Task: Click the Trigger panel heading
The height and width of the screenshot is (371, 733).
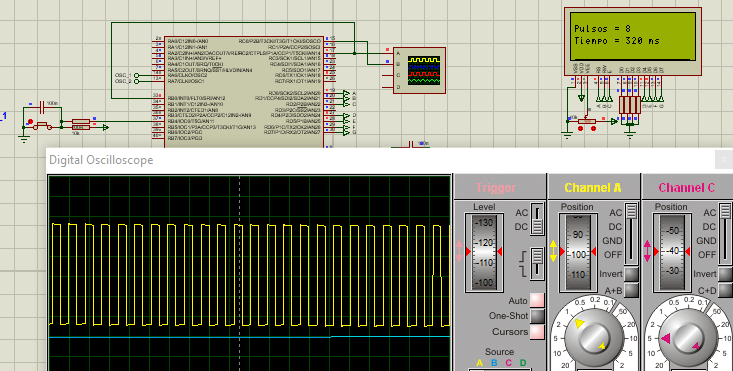Action: pyautogui.click(x=496, y=188)
